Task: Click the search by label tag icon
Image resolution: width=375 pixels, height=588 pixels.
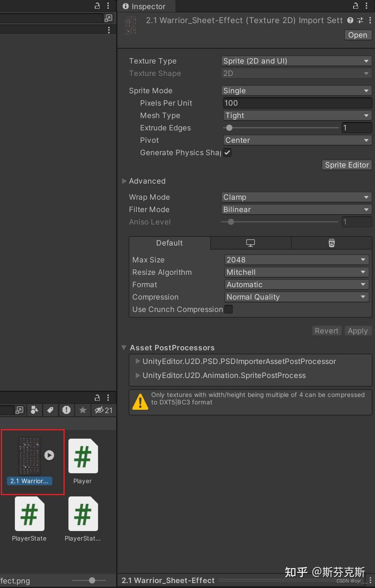Action: 50,410
